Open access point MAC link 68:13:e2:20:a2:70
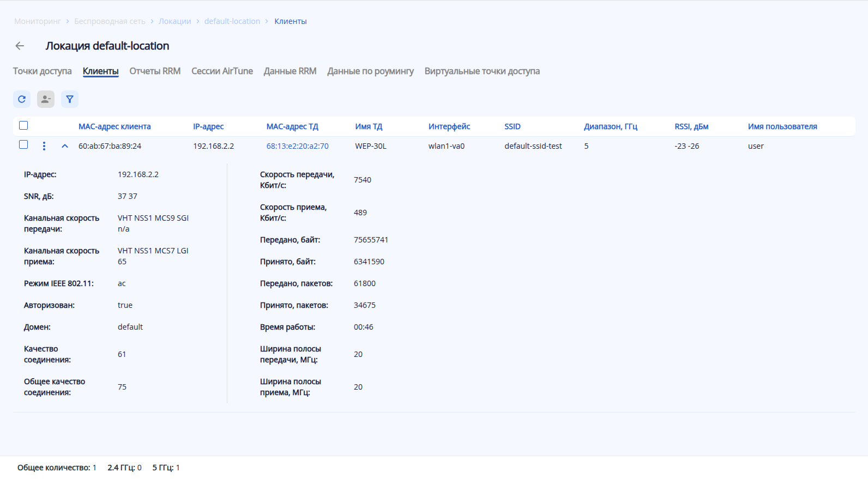 [x=297, y=146]
